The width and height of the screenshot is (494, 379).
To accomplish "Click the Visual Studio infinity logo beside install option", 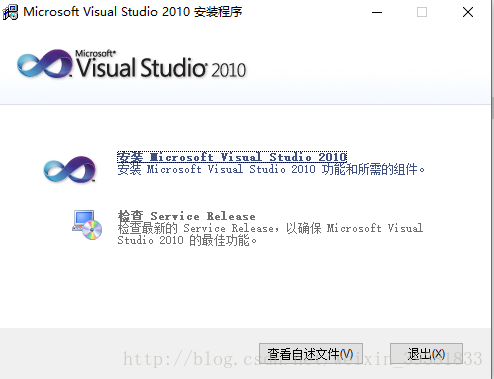I will pyautogui.click(x=70, y=169).
